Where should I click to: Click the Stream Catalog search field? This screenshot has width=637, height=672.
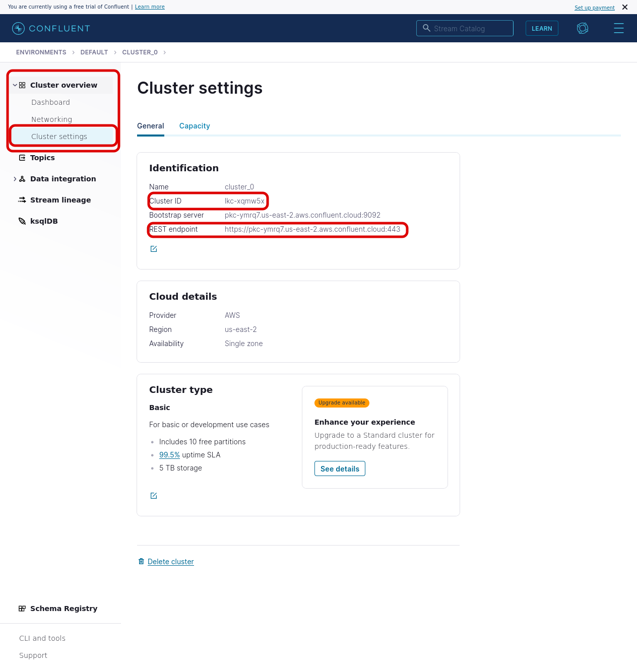click(x=465, y=28)
